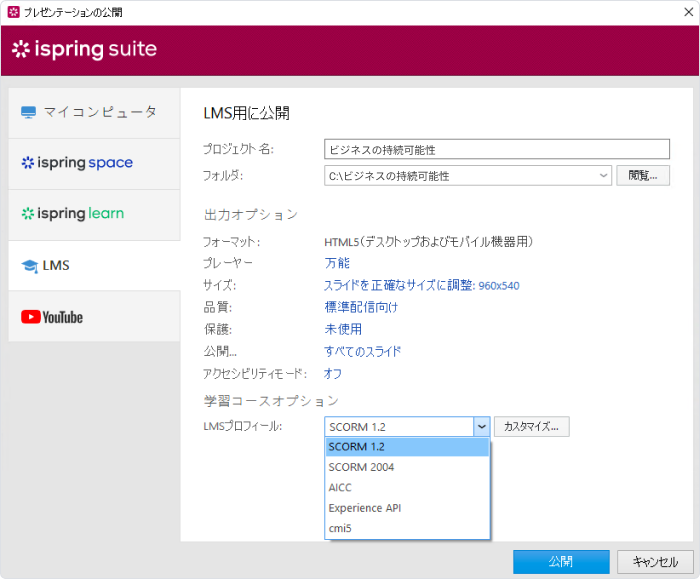Screen dimensions: 700x579
Task: Open the 万能 player link
Action: point(337,263)
